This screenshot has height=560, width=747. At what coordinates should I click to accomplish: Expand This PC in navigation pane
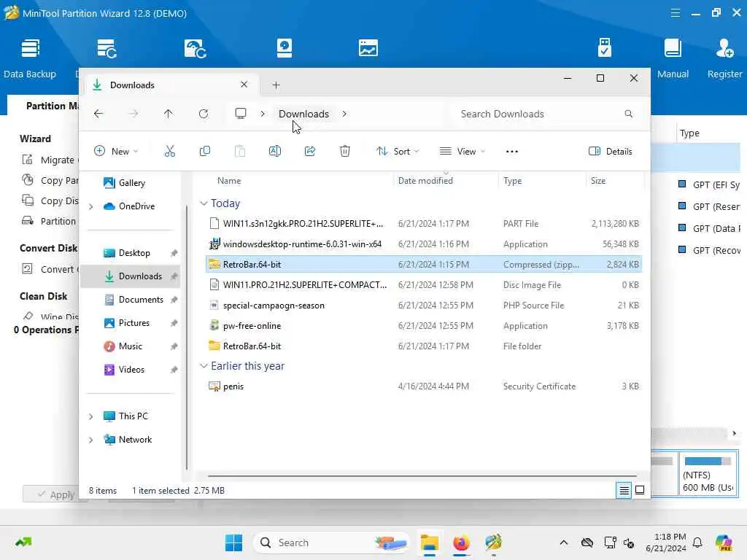point(90,416)
